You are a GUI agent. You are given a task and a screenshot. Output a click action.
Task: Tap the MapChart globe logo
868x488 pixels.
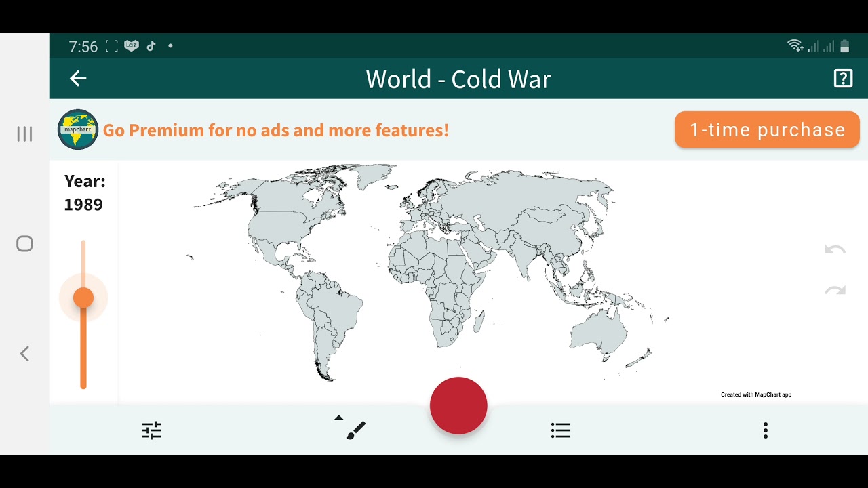point(78,129)
